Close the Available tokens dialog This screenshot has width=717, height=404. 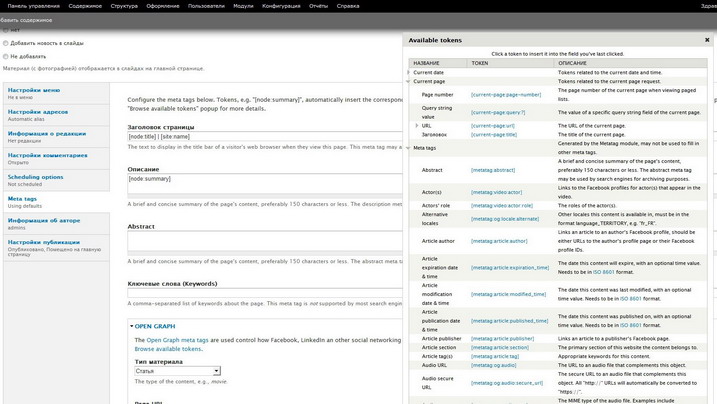pyautogui.click(x=707, y=40)
